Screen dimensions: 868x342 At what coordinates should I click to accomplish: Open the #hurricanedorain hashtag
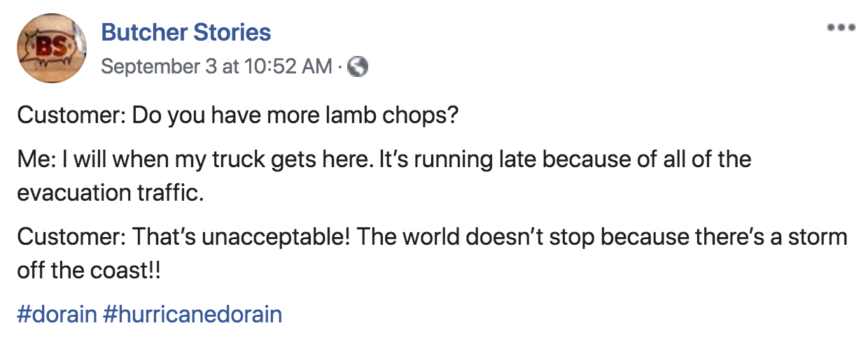pos(192,314)
